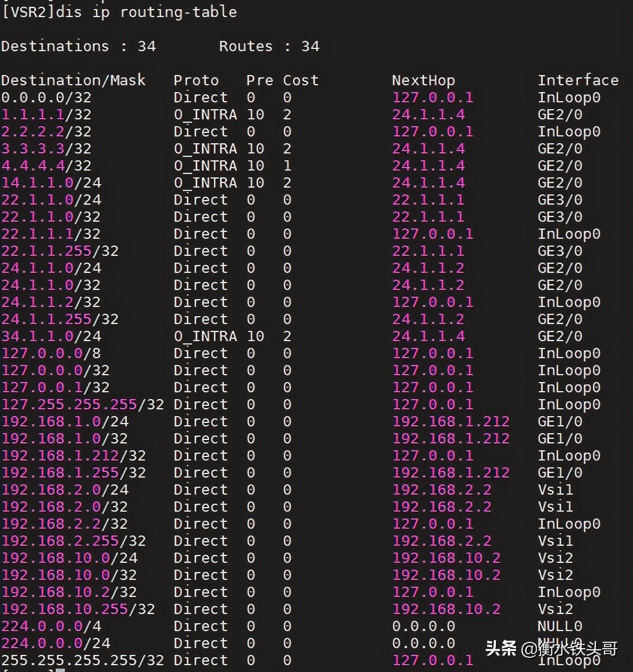This screenshot has width=633, height=672.
Task: Select the 4.4.4.4/32 destination entry
Action: pos(46,165)
